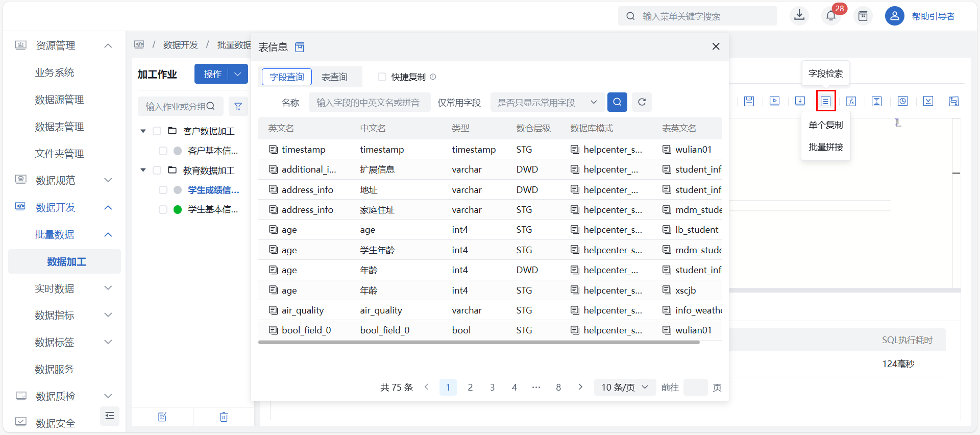Open the 10 条/页 page size dropdown
Viewport: 980px width, 435px height.
(x=625, y=387)
